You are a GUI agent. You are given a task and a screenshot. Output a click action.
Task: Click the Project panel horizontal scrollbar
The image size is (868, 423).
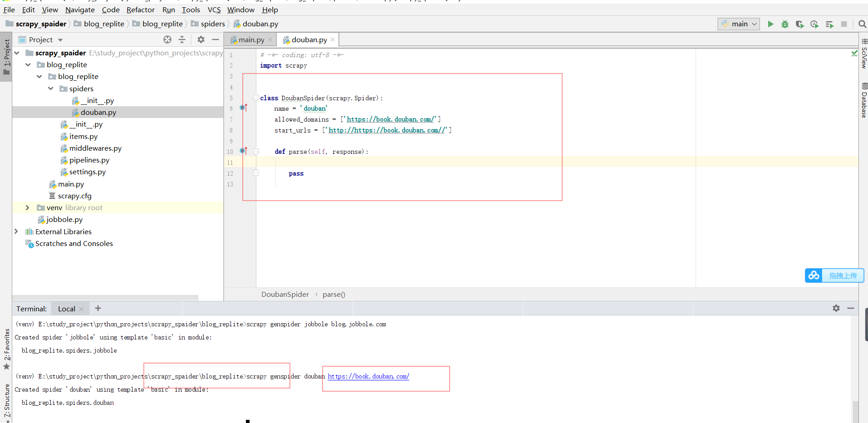pyautogui.click(x=105, y=298)
